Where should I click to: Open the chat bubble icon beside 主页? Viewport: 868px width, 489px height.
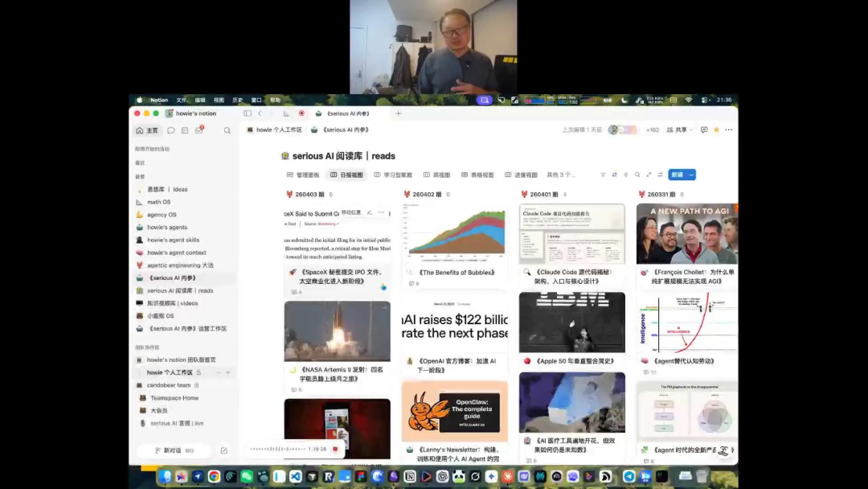171,131
